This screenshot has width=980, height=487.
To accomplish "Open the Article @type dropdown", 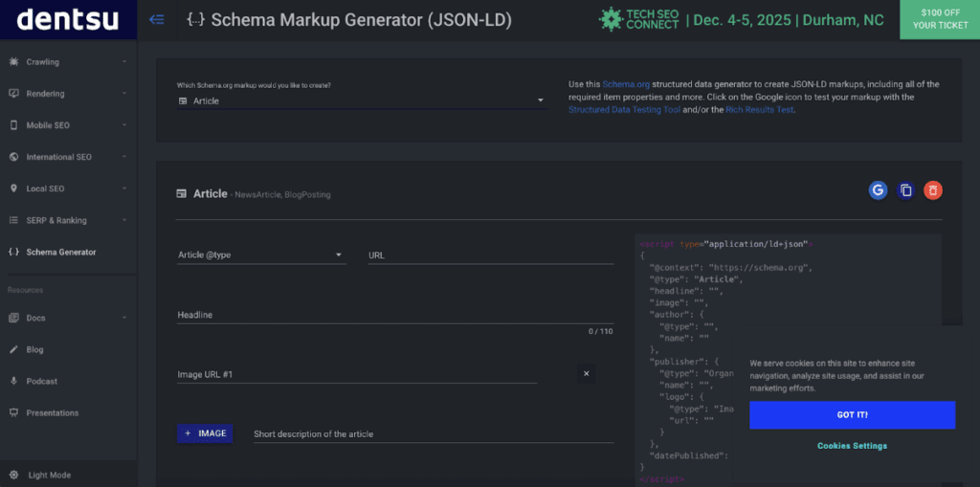I will click(261, 255).
